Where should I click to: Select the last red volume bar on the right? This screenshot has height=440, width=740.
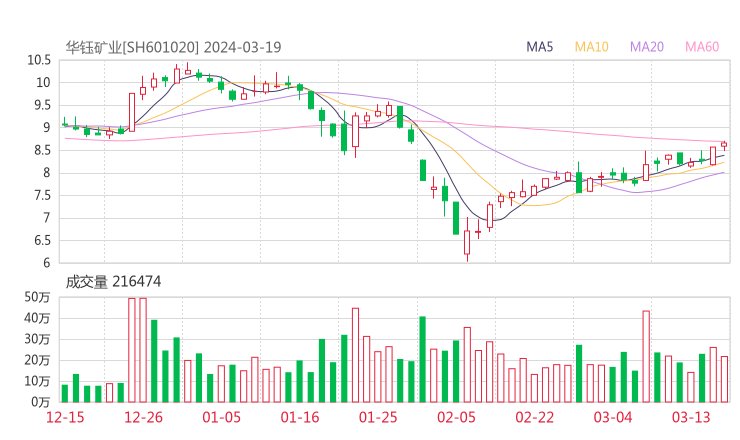coord(724,380)
